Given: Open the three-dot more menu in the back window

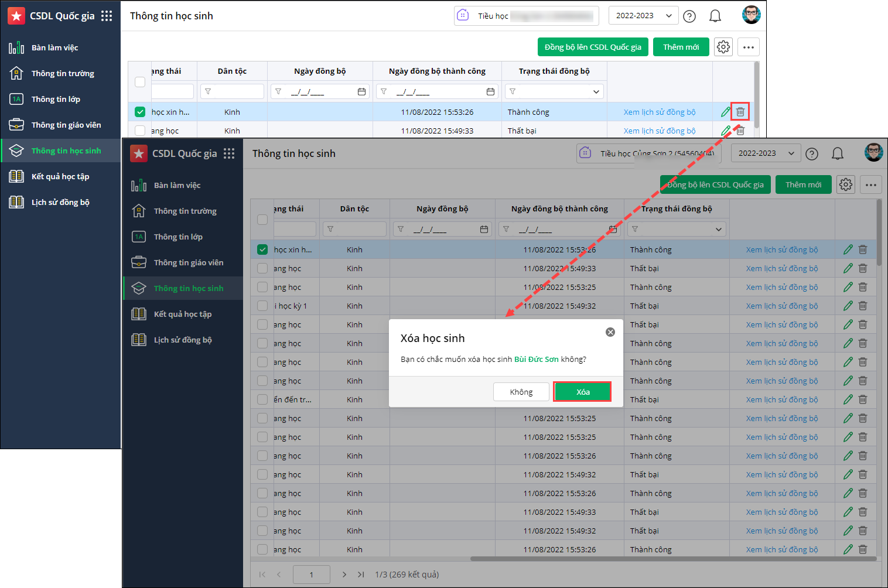Looking at the screenshot, I should click(x=749, y=47).
